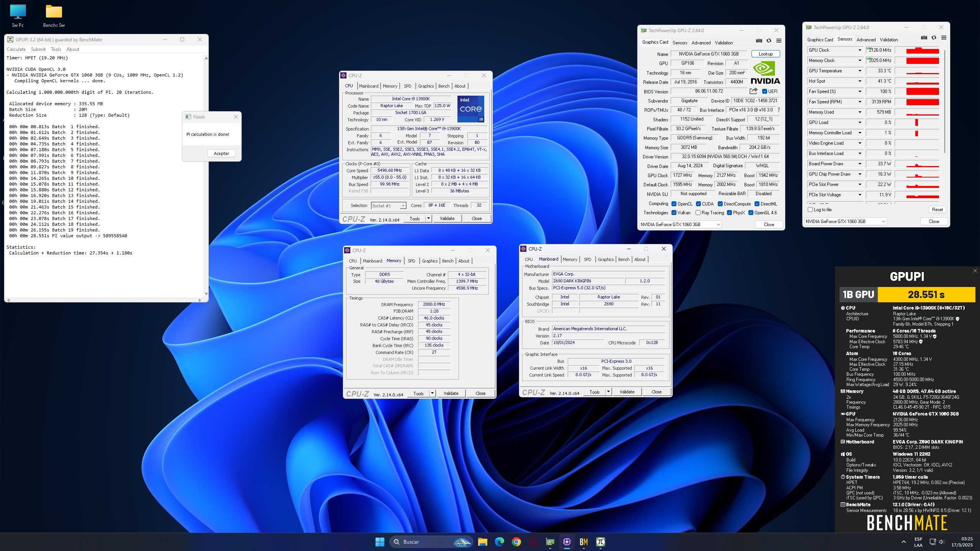
Task: Click the Bus Interface question mark icon
Action: pos(778,110)
